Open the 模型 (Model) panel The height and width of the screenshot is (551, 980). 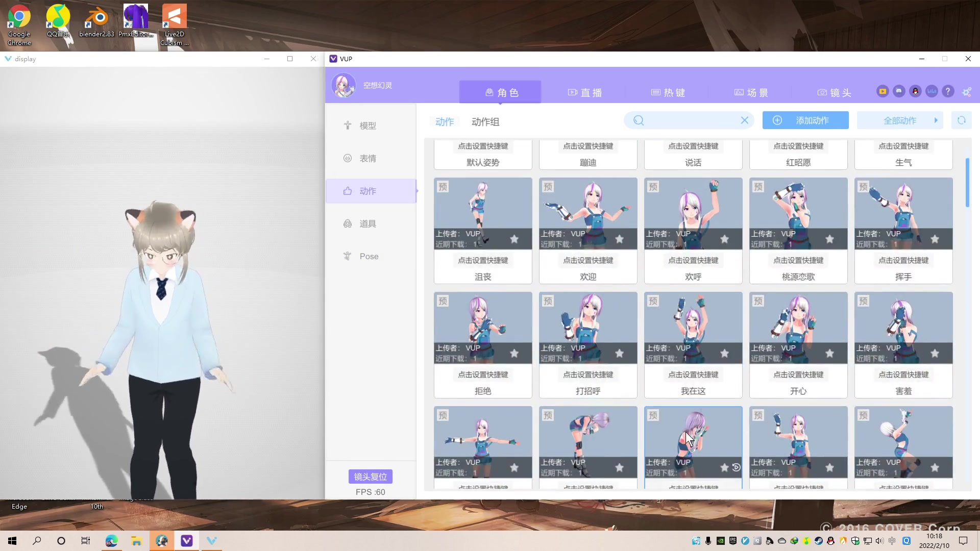click(368, 126)
